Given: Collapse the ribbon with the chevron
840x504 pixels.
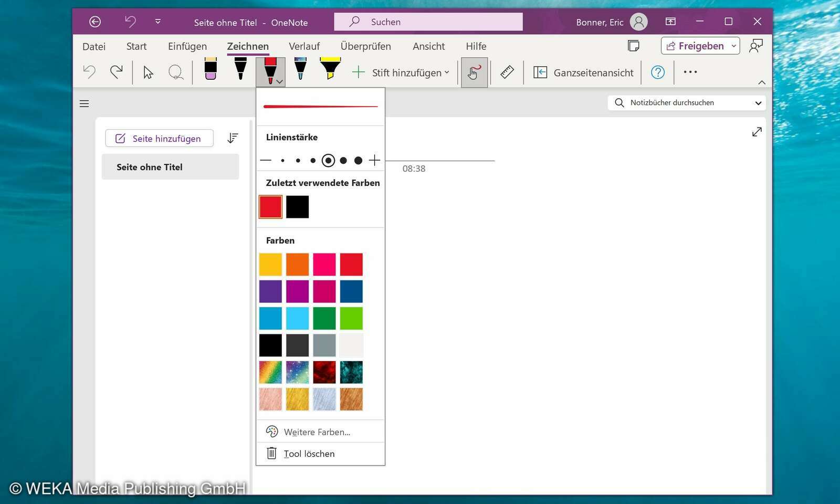Looking at the screenshot, I should coord(762,82).
